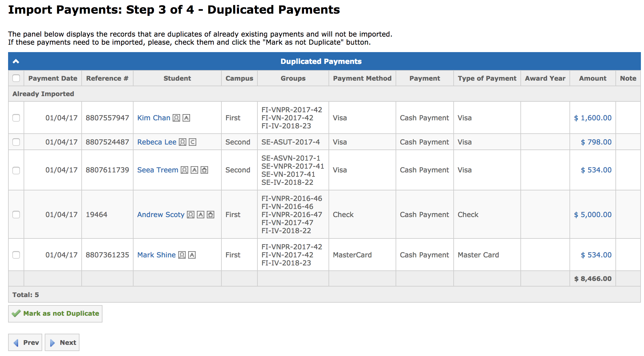Go back with the Prev button
The width and height of the screenshot is (644, 356).
[25, 342]
